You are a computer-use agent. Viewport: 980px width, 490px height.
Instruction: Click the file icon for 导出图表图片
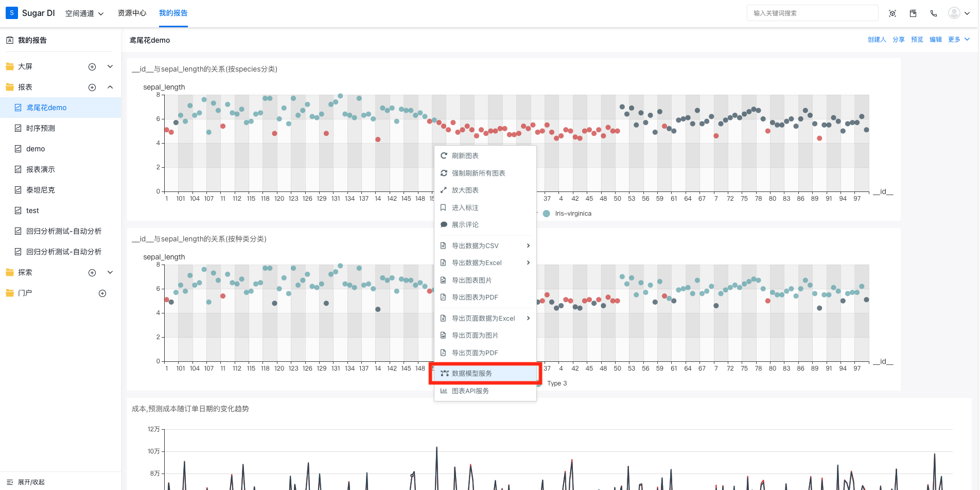pyautogui.click(x=444, y=280)
